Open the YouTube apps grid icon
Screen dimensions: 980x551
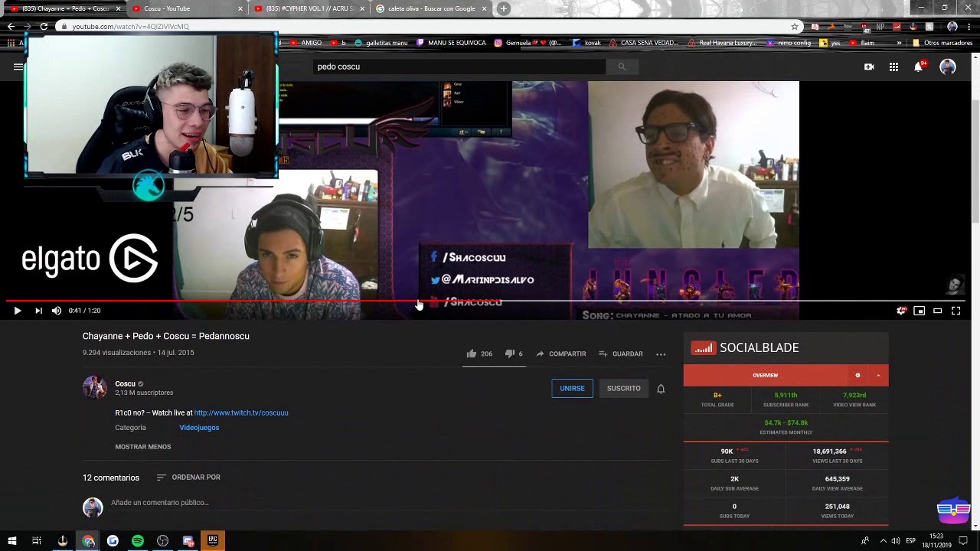tap(893, 67)
